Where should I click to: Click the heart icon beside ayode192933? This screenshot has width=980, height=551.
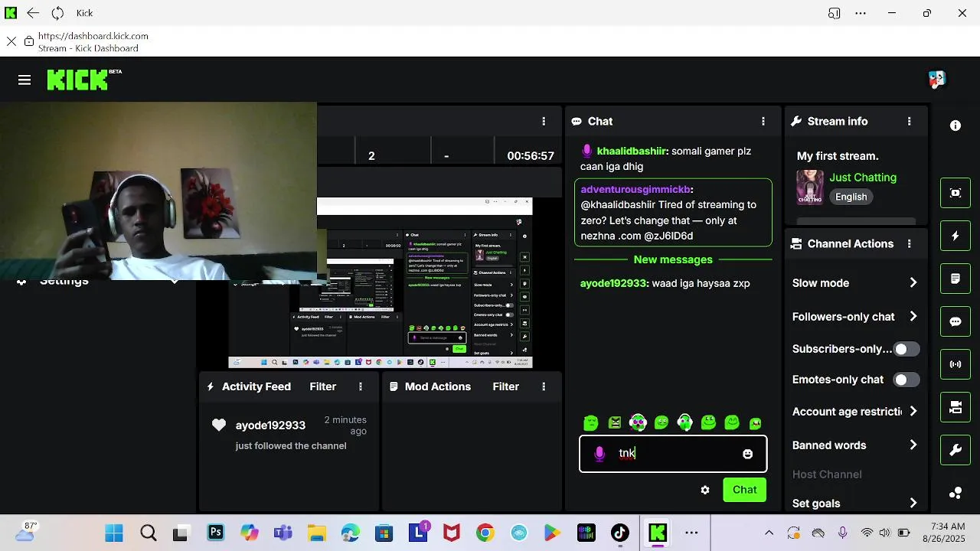point(219,425)
